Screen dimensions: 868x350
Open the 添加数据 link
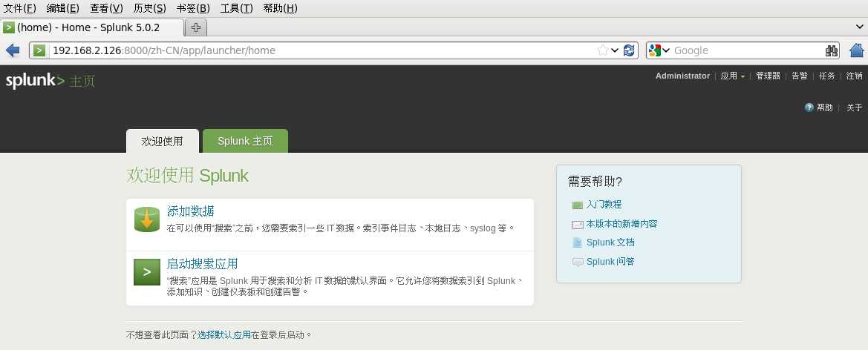point(190,211)
